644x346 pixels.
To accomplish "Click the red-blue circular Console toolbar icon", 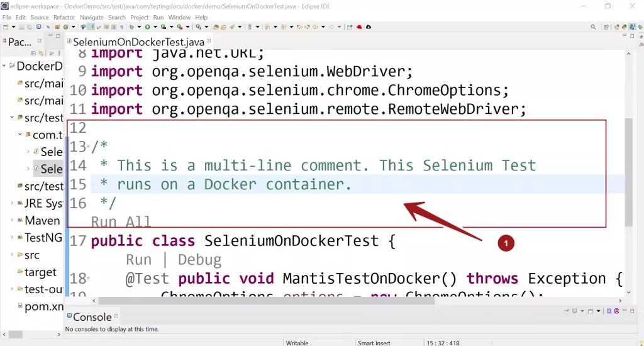I will (x=616, y=311).
